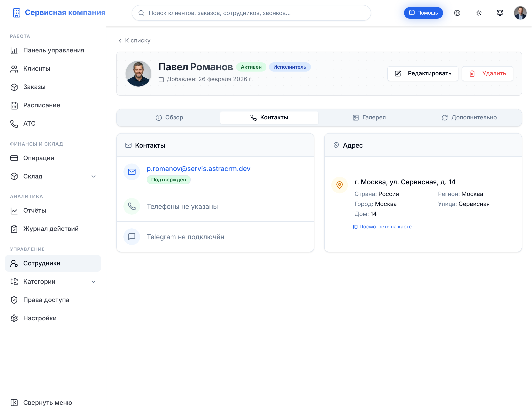
Task: Click the company building logo icon
Action: 17,13
